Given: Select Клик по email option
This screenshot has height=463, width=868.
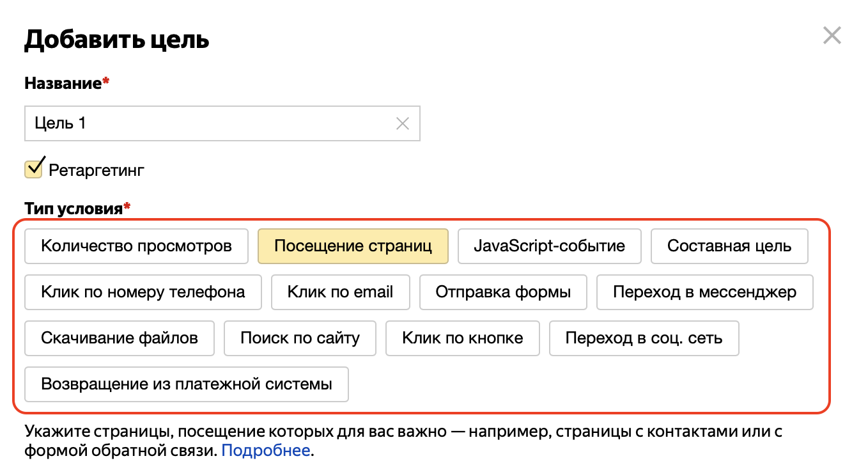Looking at the screenshot, I should (340, 292).
